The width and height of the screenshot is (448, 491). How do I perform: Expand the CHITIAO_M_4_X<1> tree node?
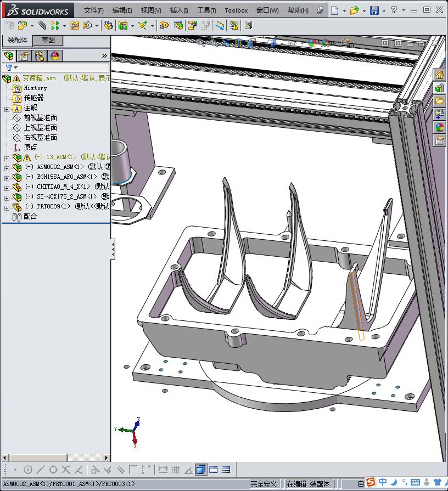click(7, 188)
